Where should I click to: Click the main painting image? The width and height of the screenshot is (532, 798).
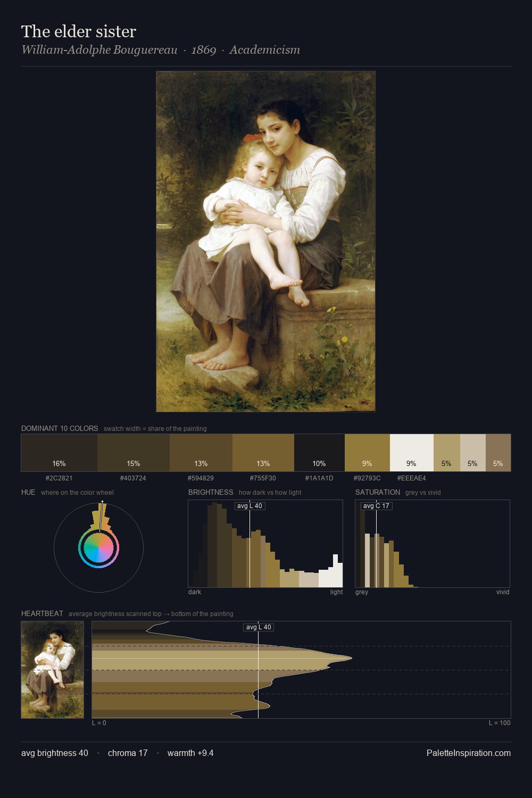pos(265,242)
